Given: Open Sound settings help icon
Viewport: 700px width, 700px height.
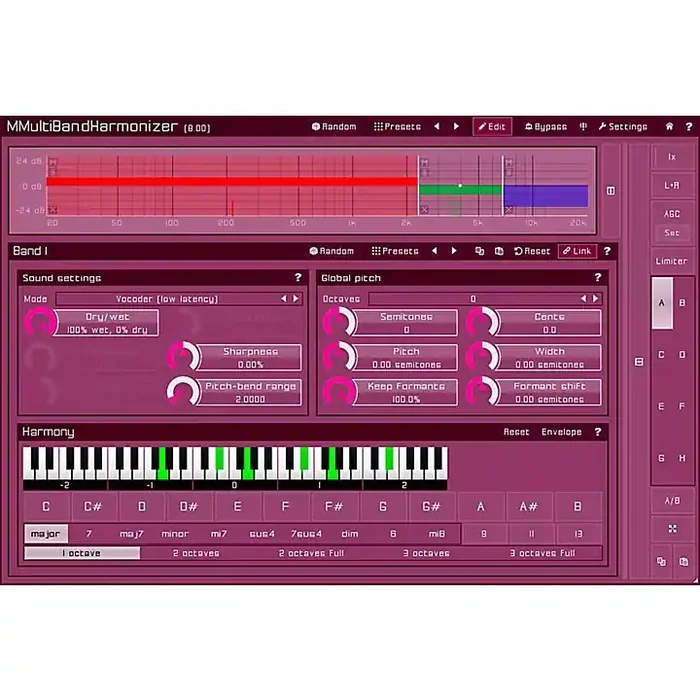Looking at the screenshot, I should coord(298,277).
